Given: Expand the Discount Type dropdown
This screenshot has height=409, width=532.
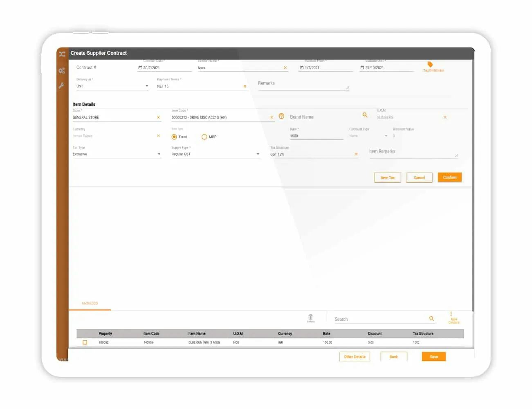Looking at the screenshot, I should point(385,136).
